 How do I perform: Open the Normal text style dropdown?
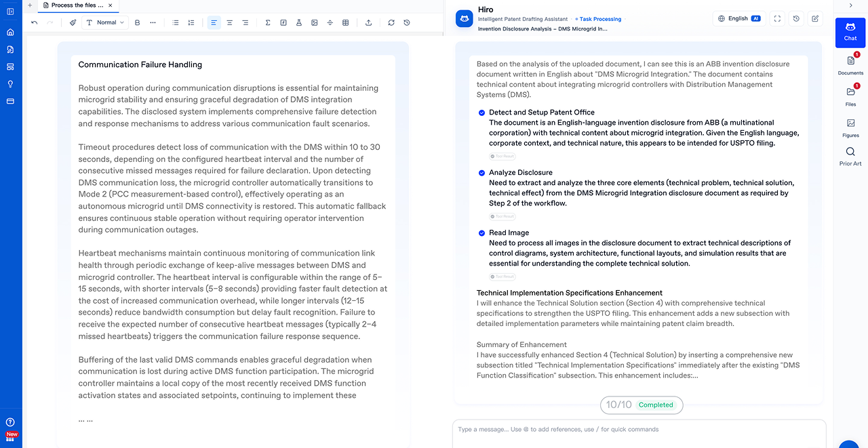(105, 22)
